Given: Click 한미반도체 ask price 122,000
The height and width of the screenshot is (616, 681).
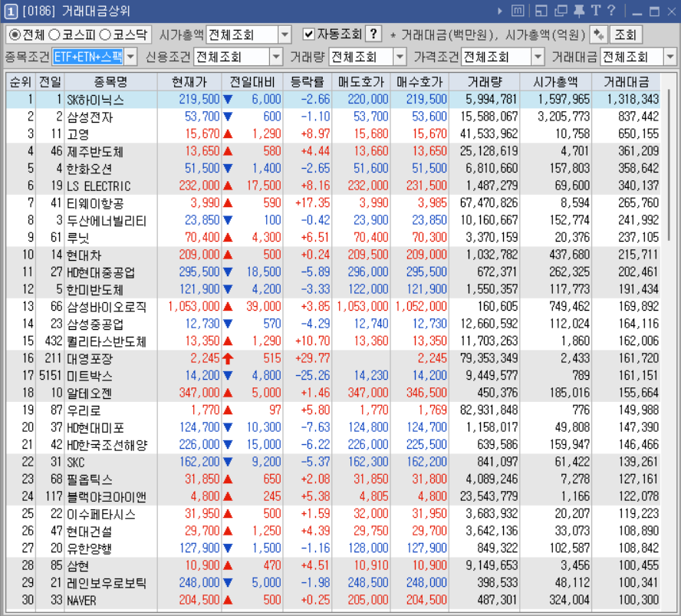Looking at the screenshot, I should 367,289.
